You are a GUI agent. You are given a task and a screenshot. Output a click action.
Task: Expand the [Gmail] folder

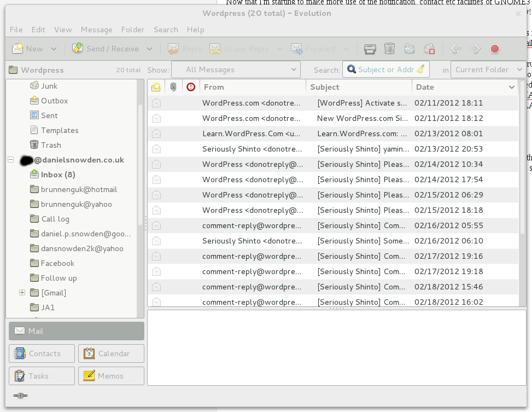(22, 293)
